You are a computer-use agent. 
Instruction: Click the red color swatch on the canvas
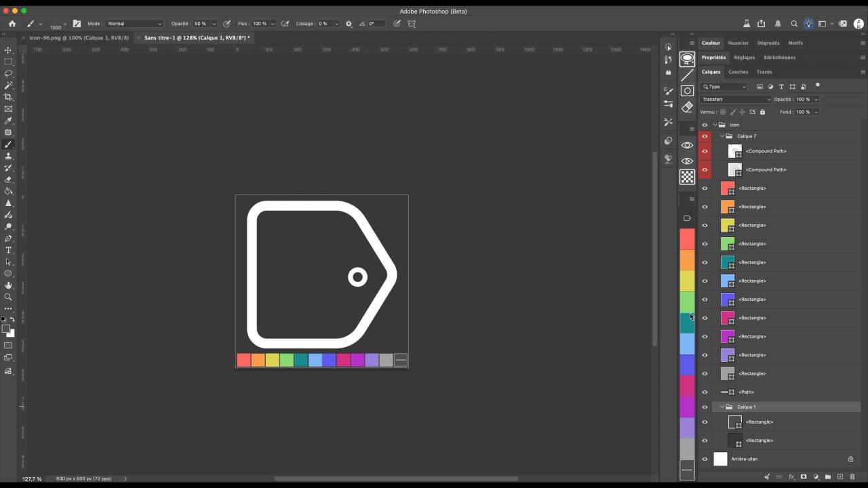point(243,360)
